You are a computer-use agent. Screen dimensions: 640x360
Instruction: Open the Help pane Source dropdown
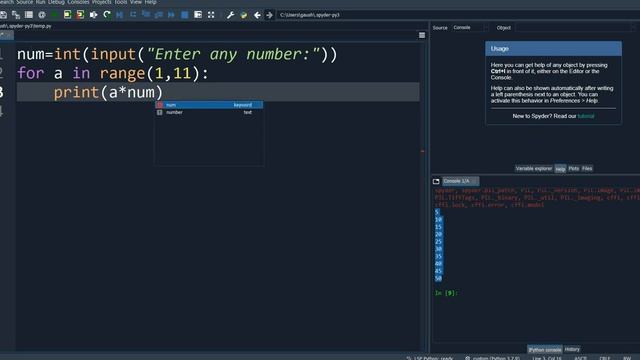pos(470,28)
